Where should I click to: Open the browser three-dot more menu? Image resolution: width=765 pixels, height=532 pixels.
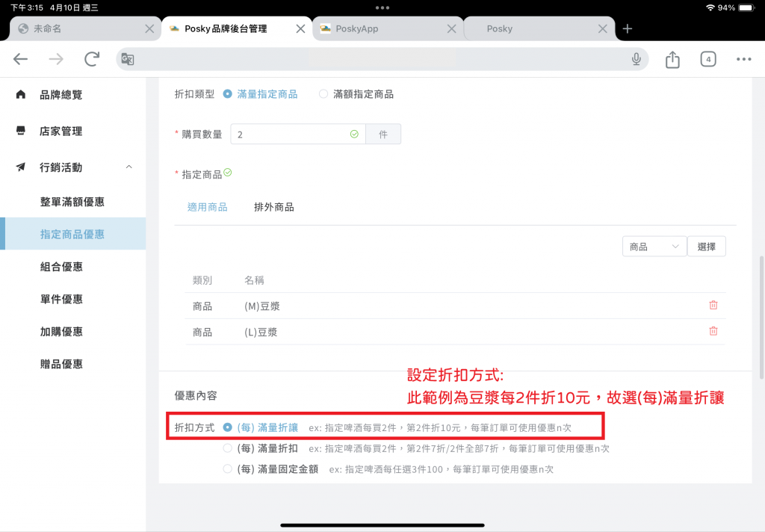(x=743, y=59)
